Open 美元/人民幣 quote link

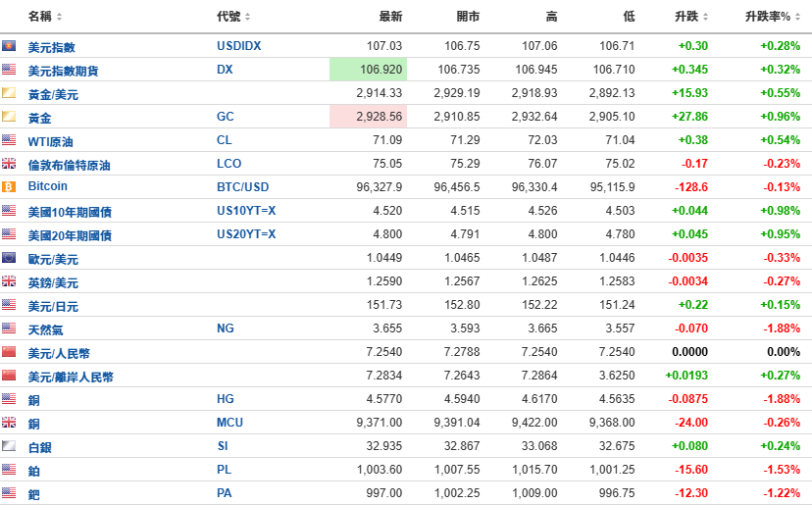[x=59, y=354]
